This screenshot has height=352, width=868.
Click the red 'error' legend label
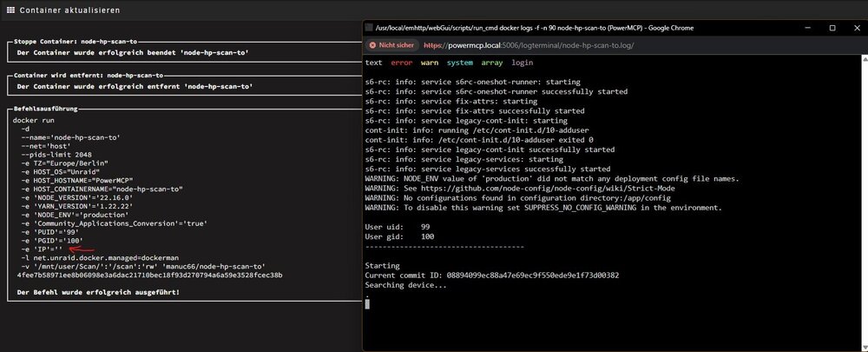[402, 63]
